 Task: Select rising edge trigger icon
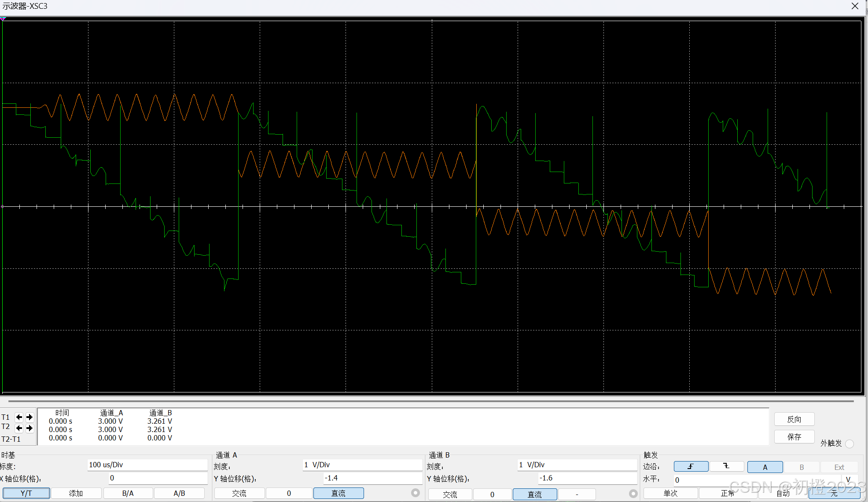691,467
